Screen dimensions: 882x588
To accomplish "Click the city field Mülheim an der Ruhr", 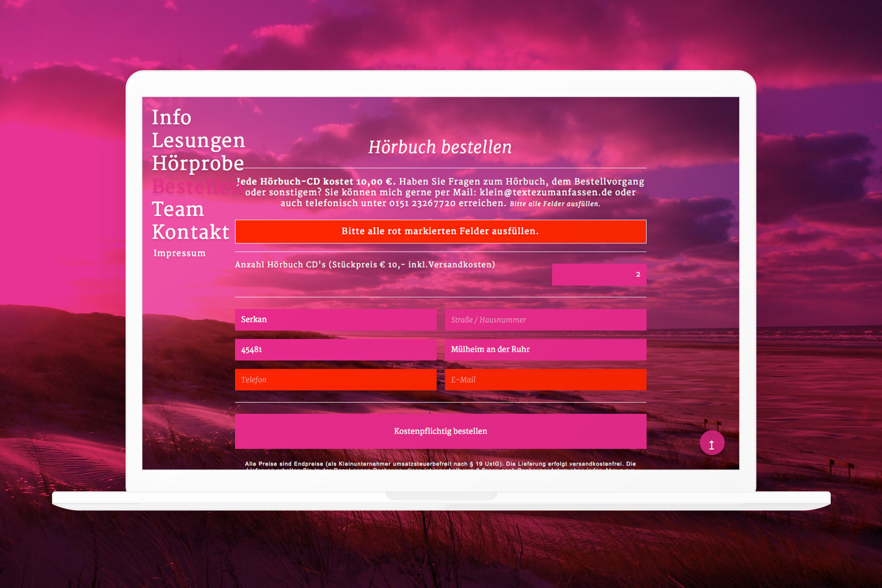I will 545,349.
